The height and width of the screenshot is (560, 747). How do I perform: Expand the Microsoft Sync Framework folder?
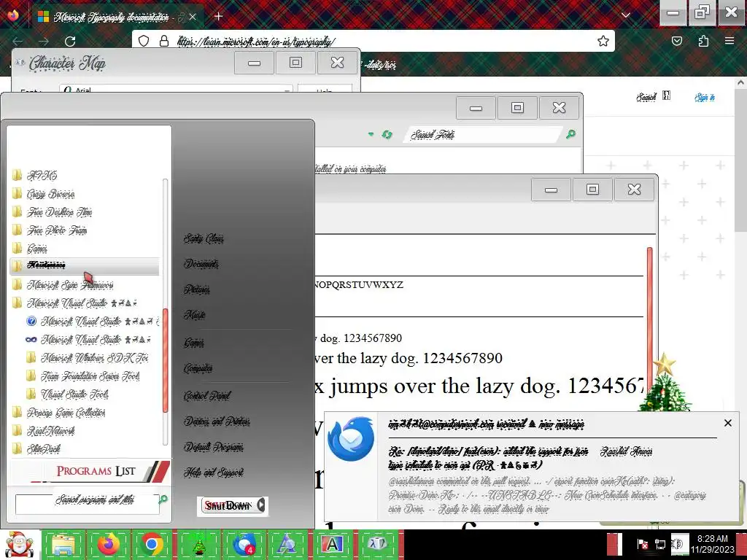(x=63, y=285)
